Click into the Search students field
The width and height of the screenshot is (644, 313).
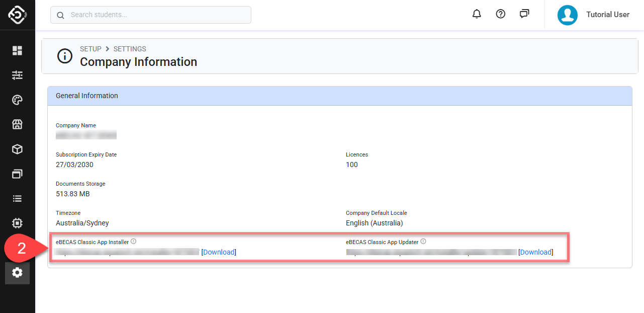pyautogui.click(x=156, y=15)
